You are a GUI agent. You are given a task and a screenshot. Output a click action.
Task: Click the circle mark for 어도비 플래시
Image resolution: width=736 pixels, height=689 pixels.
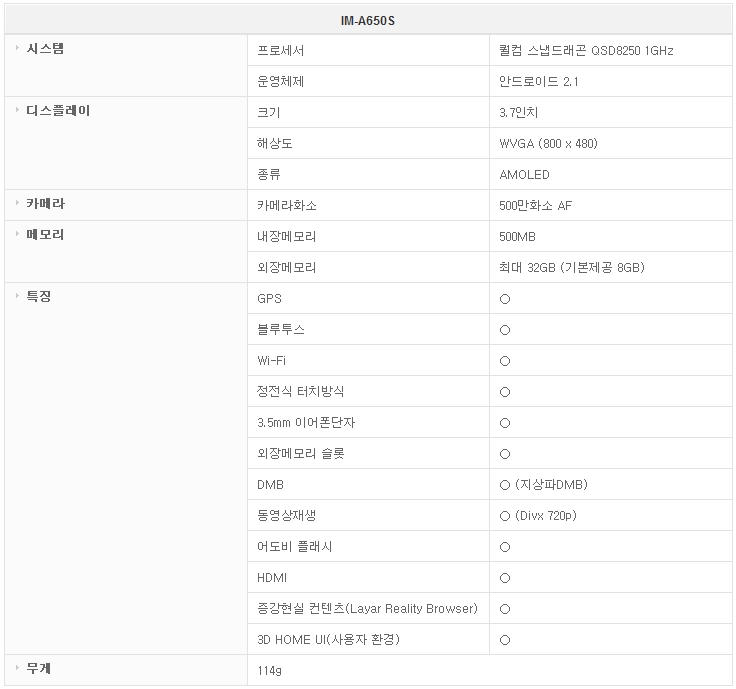(x=505, y=547)
